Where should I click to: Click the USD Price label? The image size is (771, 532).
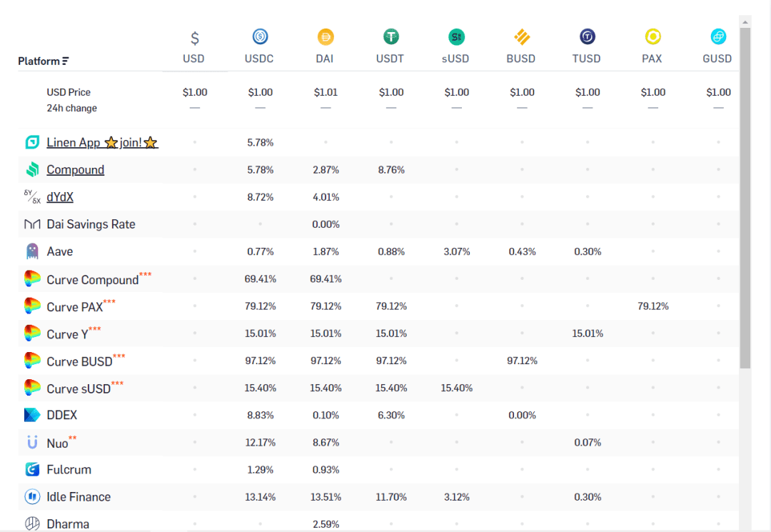click(69, 92)
